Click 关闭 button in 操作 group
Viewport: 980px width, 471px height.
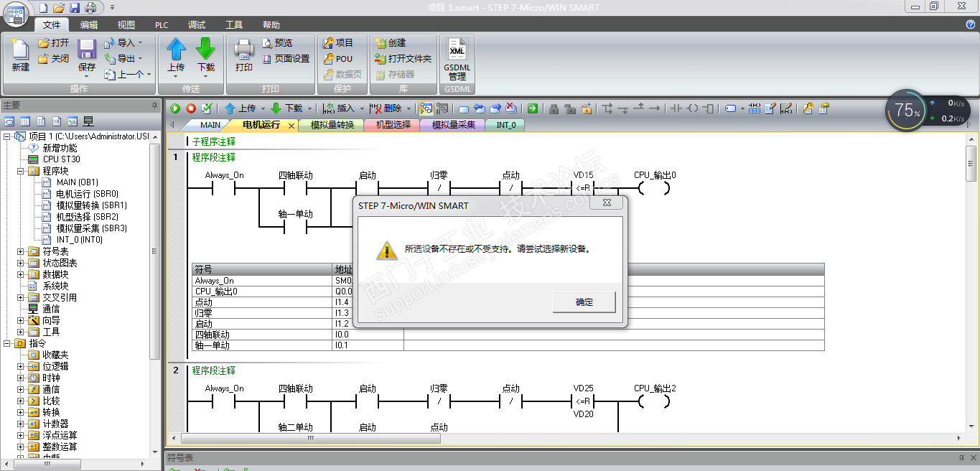54,59
